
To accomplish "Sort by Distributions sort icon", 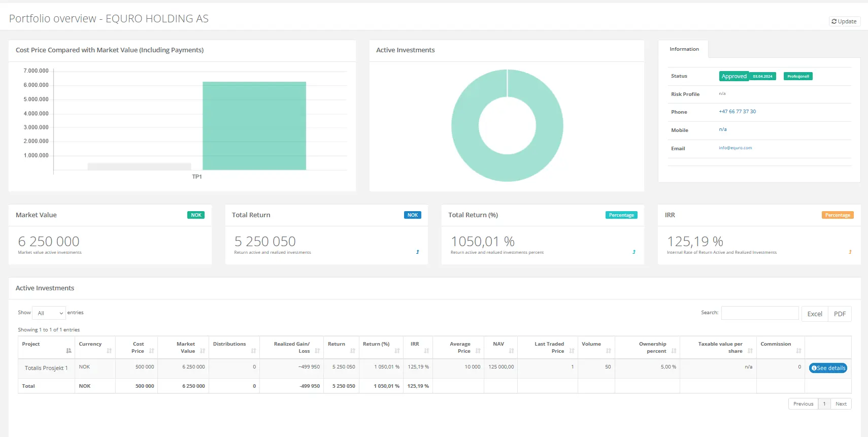I will click(253, 351).
